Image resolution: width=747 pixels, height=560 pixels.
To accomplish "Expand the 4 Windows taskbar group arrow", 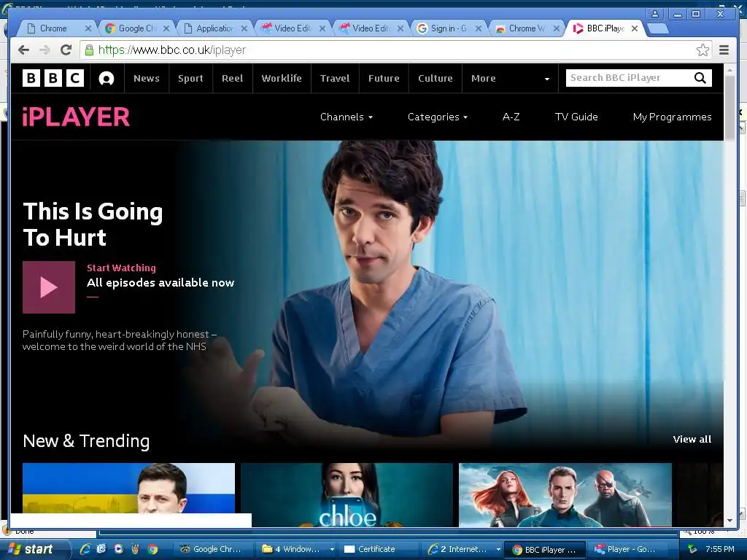I will point(332,549).
